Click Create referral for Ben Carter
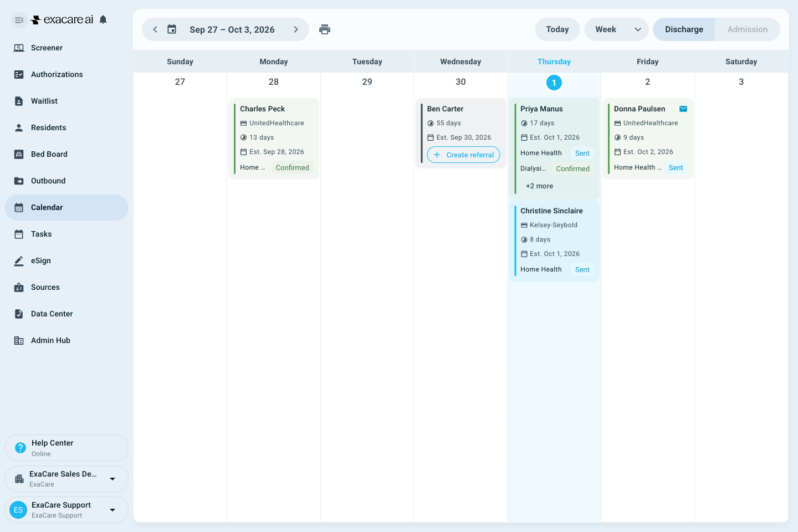Image resolution: width=798 pixels, height=532 pixels. 463,155
